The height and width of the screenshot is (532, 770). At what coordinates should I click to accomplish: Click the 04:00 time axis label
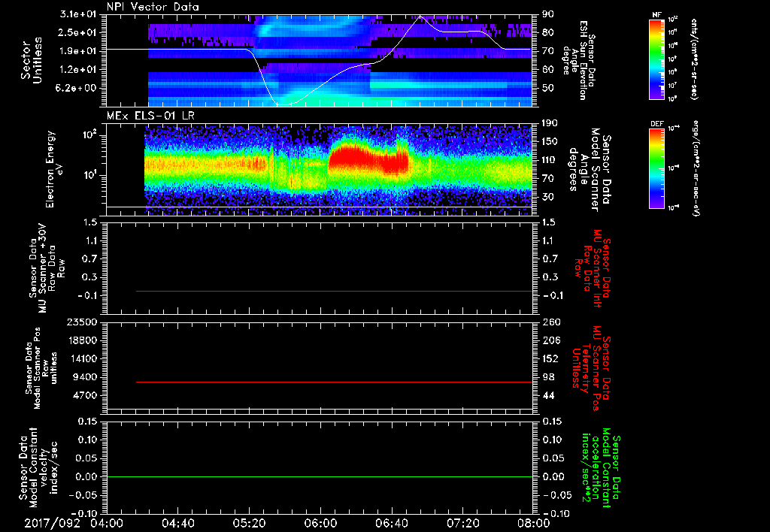[107, 523]
